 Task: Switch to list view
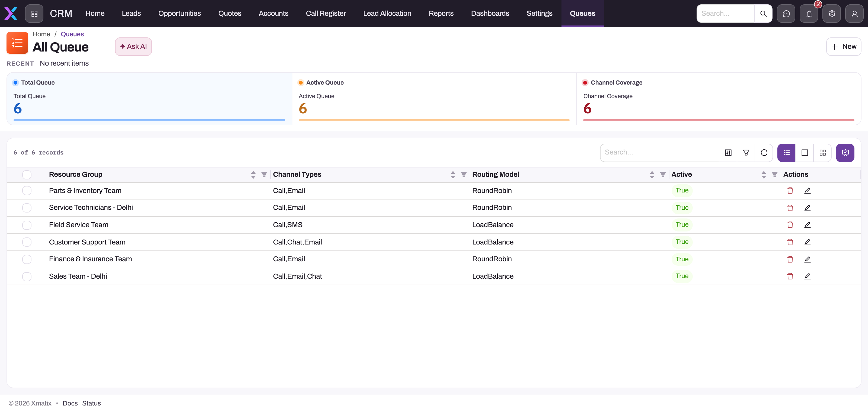[x=786, y=153]
